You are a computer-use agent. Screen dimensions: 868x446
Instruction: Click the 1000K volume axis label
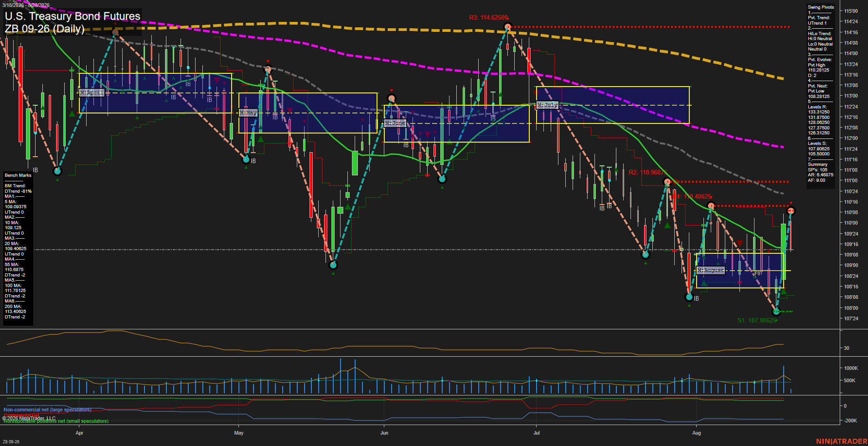coord(851,368)
